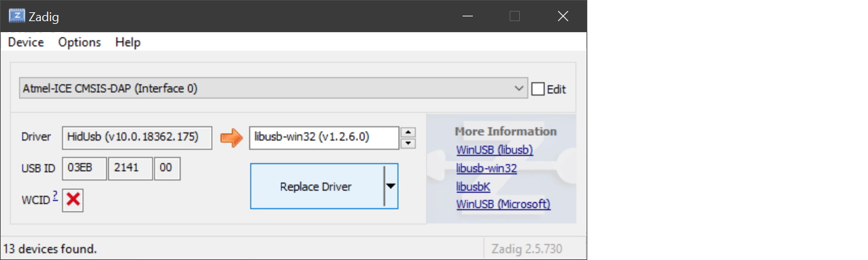Image resolution: width=868 pixels, height=260 pixels.
Task: Click the 'Zadig 2.5.730' version text
Action: [527, 249]
